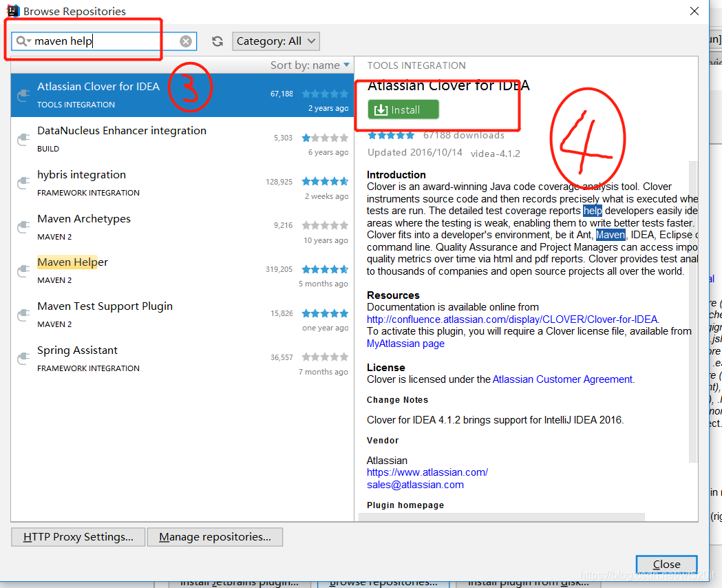
Task: Open Manage repositories dialog
Action: [215, 537]
